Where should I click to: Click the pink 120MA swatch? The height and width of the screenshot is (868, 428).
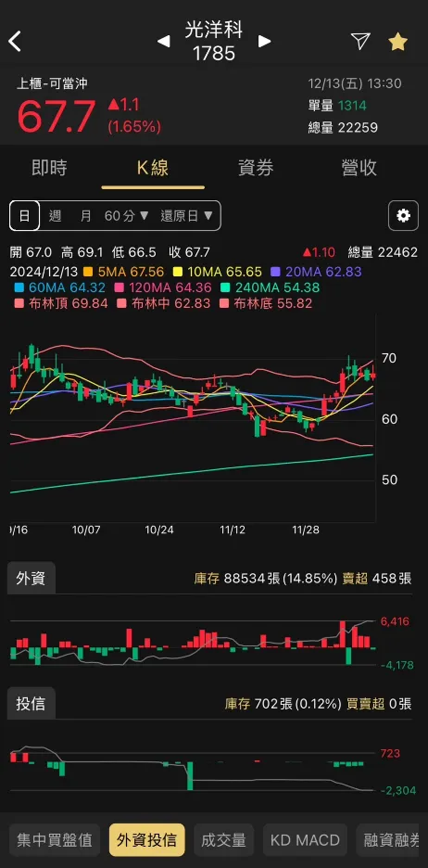[118, 287]
